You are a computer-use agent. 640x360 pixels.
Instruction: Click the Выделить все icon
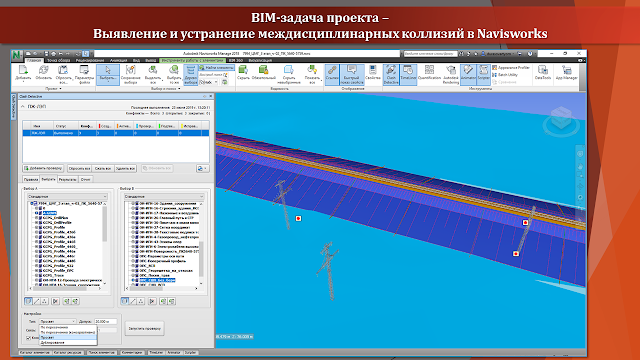point(153,74)
